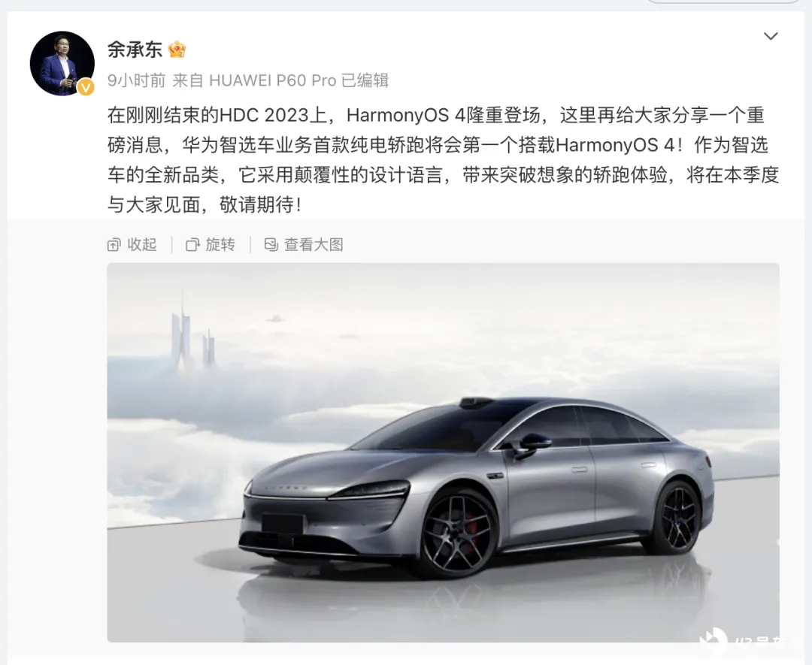Viewport: 812px width, 665px height.
Task: Open full-size view via 查看大图 text
Action: tap(314, 244)
